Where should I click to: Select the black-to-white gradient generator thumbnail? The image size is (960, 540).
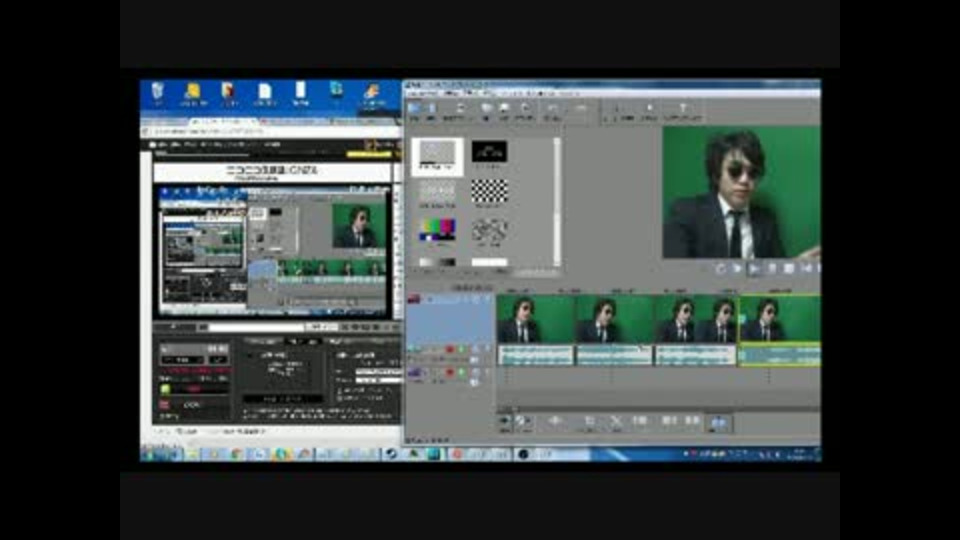click(x=437, y=263)
